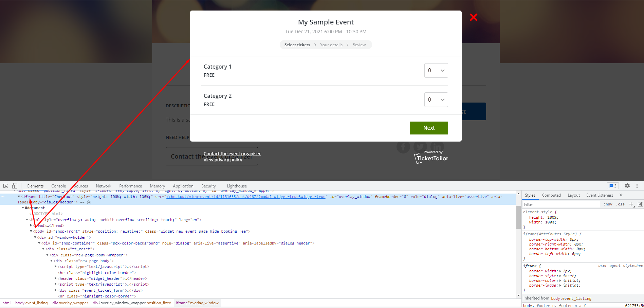Open DevTools settings gear
The height and width of the screenshot is (308, 644).
point(627,186)
